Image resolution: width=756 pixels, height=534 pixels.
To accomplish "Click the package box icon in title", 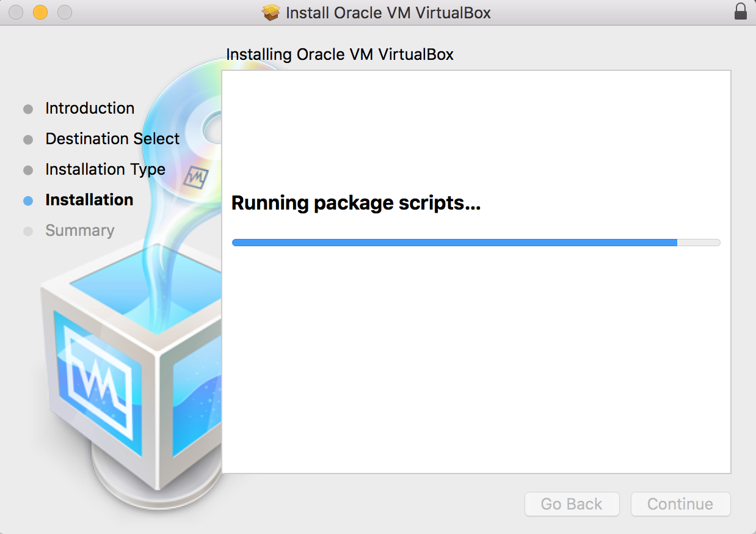I will click(x=271, y=12).
